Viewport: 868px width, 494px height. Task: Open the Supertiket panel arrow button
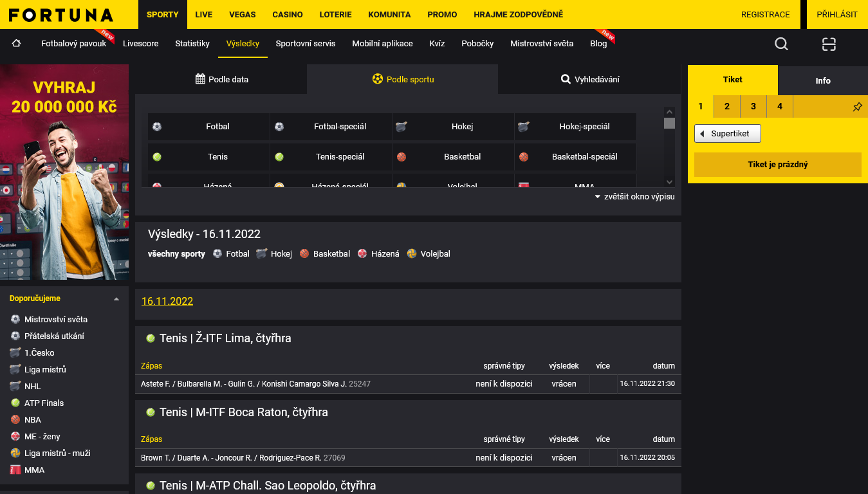coord(727,134)
